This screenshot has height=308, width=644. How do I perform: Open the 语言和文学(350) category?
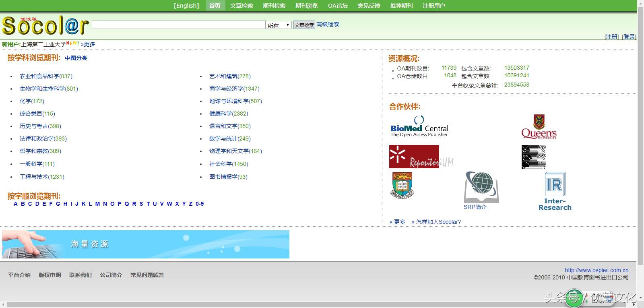tap(230, 126)
